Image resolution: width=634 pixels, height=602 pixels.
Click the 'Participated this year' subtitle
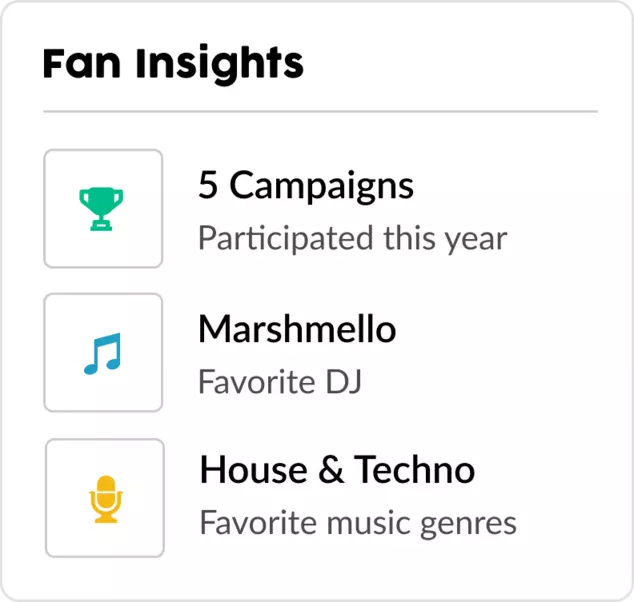352,239
